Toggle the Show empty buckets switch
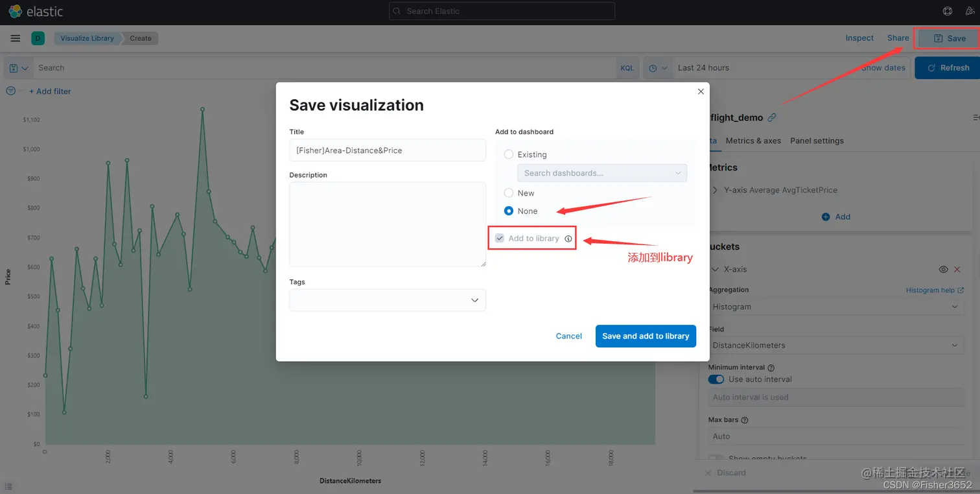Image resolution: width=980 pixels, height=494 pixels. 716,458
